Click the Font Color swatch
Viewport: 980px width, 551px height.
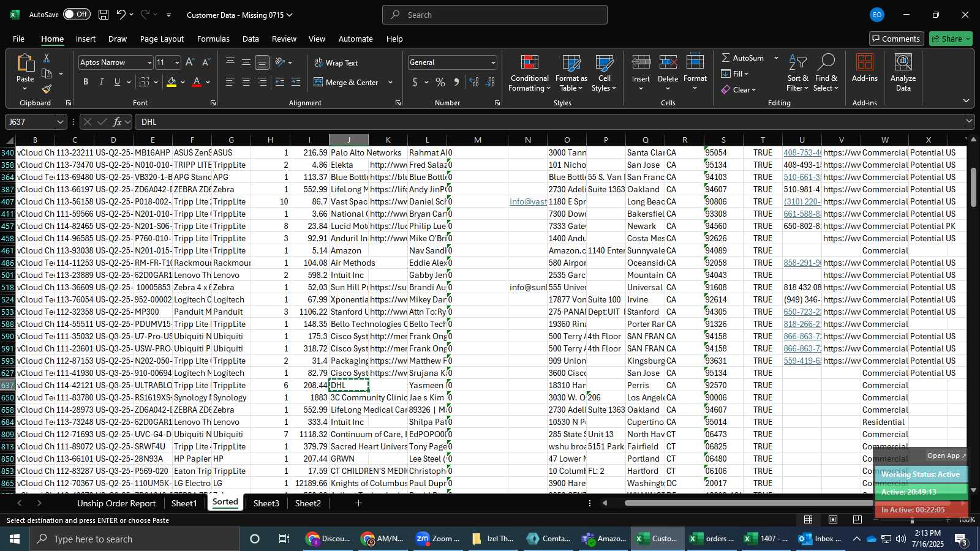click(x=197, y=82)
